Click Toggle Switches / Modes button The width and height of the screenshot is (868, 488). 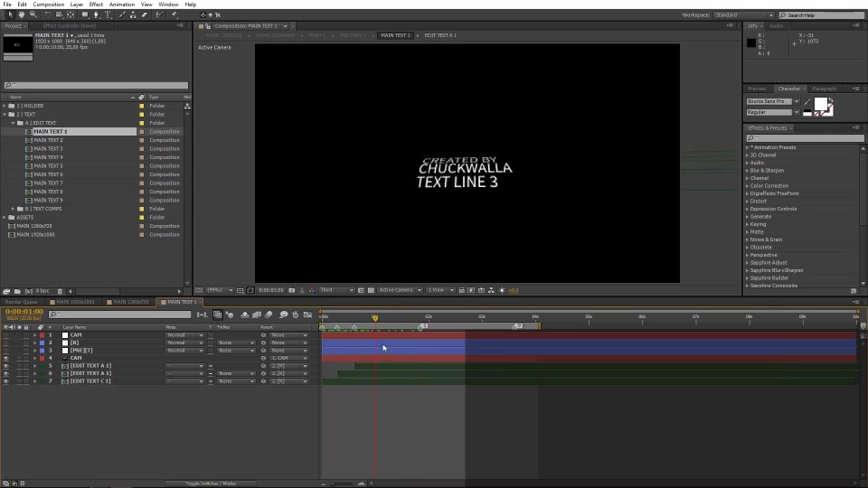tap(211, 483)
